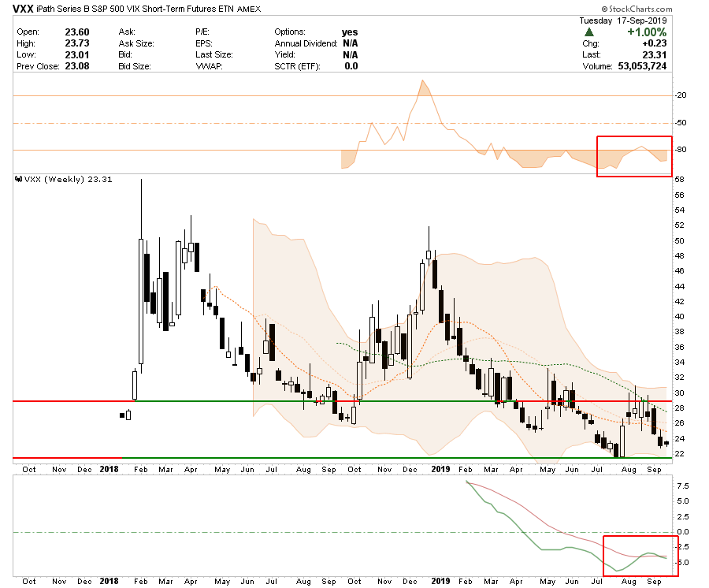Screen dimensions: 709x588
Task: Click the EPS label
Action: coord(204,43)
